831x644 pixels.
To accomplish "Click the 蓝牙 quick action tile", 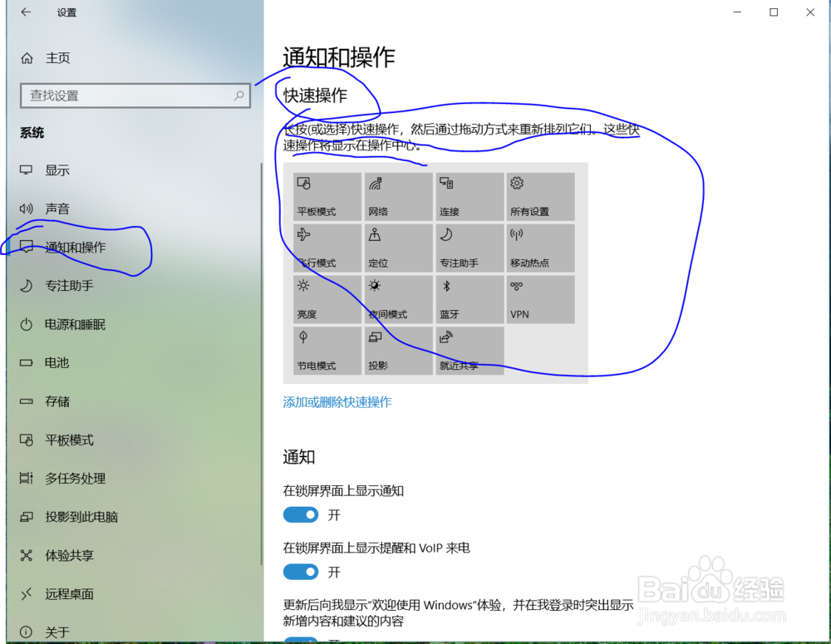I will click(x=470, y=299).
